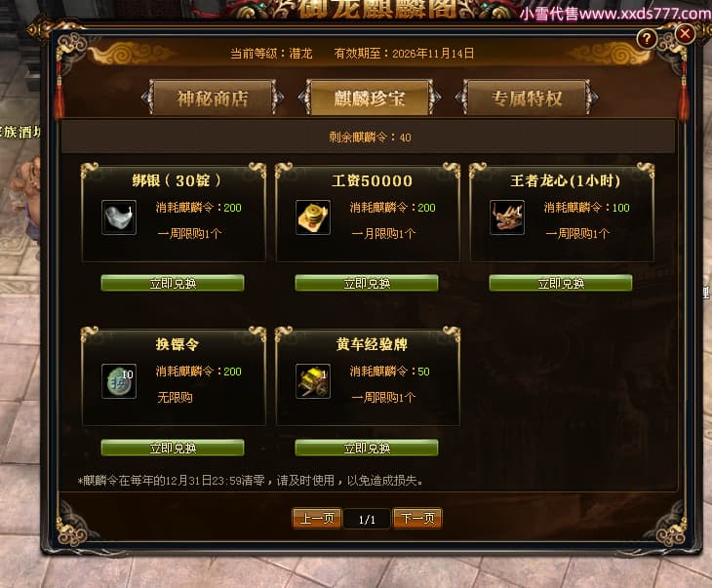This screenshot has height=588, width=712.
Task: Redeem 黄车经验牌 with 立即兑换 button
Action: pyautogui.click(x=367, y=448)
